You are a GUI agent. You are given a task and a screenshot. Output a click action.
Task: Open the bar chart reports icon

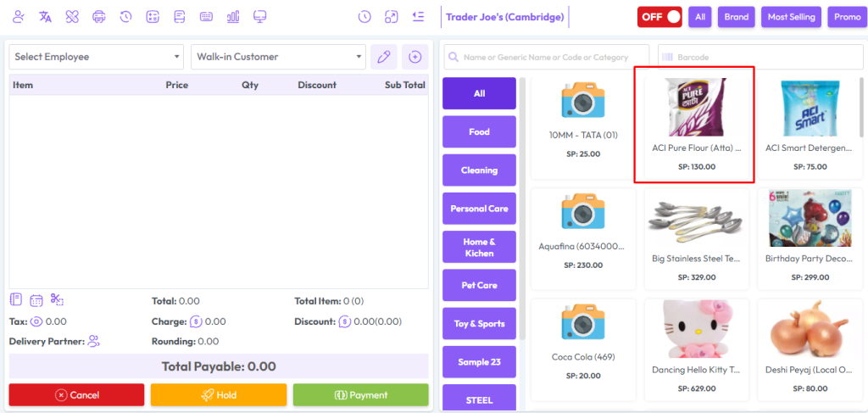point(233,17)
